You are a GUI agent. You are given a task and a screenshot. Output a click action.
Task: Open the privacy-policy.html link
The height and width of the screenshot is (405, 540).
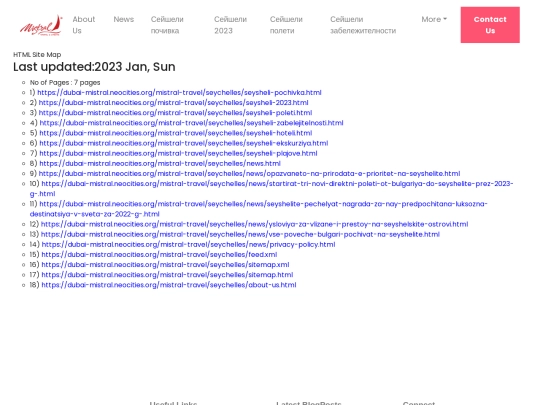click(188, 245)
